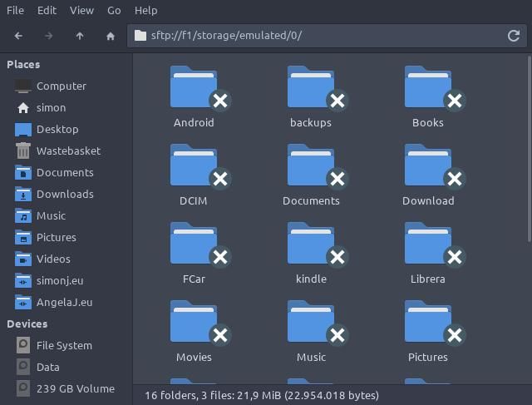Open Wastebasket in the sidebar
This screenshot has width=532, height=405.
coord(66,151)
